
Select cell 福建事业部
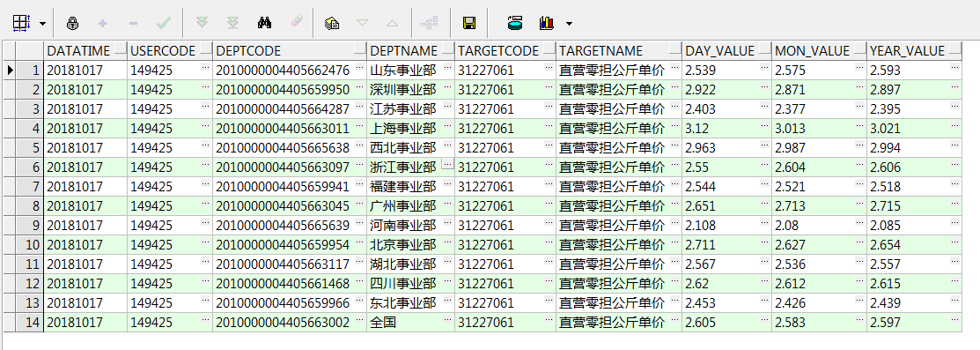(x=411, y=187)
